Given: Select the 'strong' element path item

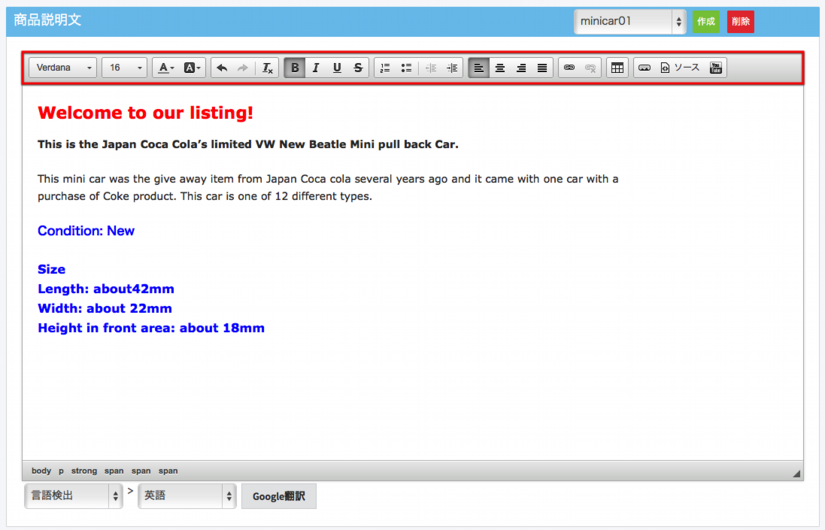Looking at the screenshot, I should (x=84, y=471).
